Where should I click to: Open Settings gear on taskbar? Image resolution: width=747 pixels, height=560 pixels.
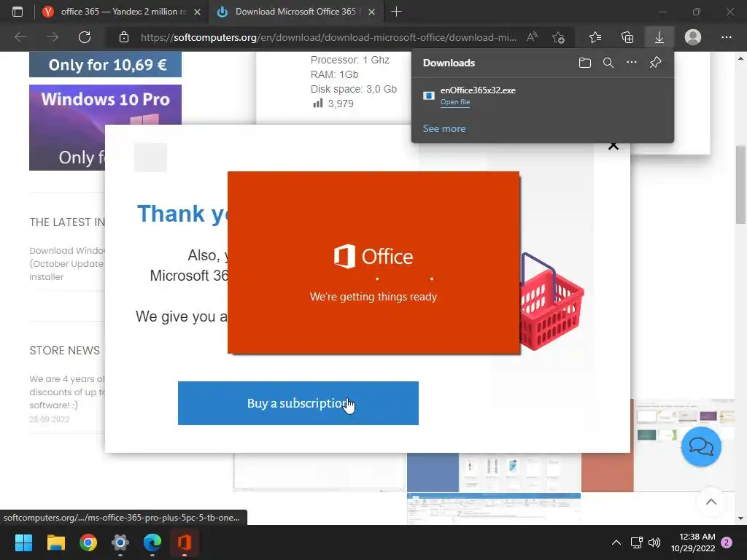click(x=120, y=542)
